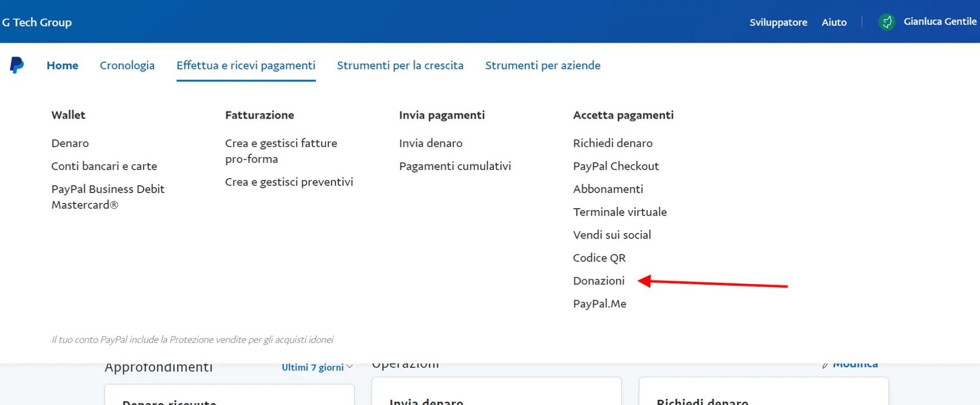Open the account avatar icon next to Gianluca Gentile
The height and width of the screenshot is (405, 980).
click(x=887, y=22)
